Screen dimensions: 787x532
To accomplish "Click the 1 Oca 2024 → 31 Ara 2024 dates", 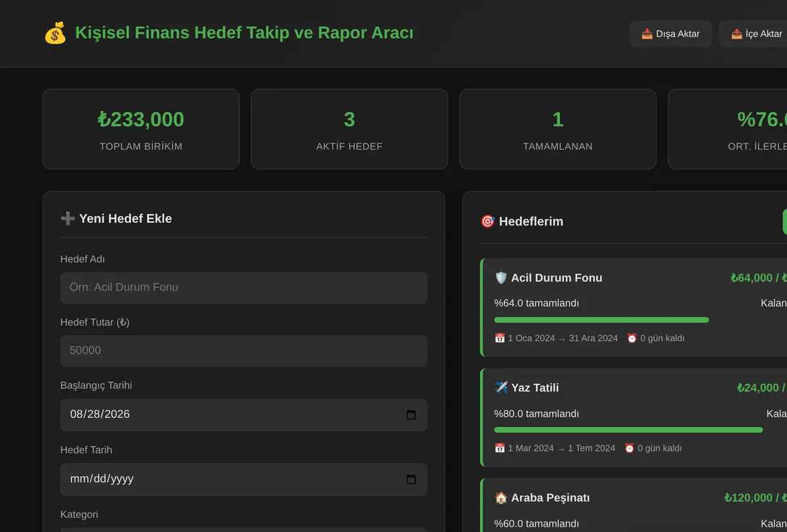I will (563, 338).
